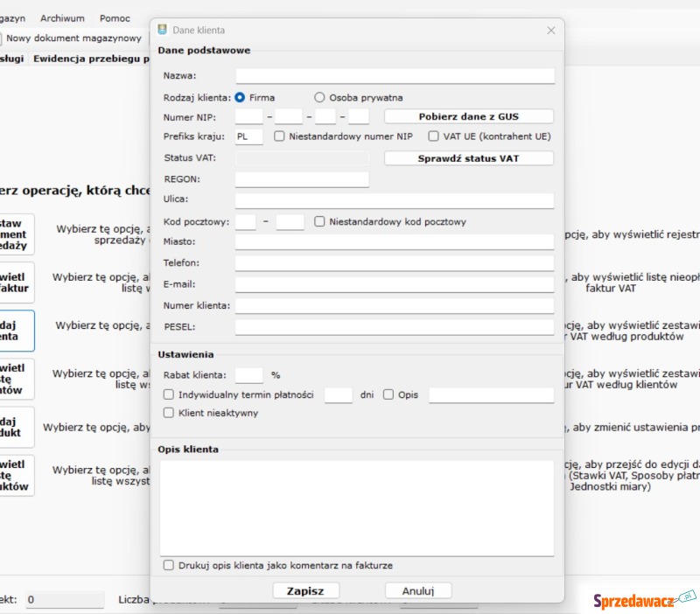This screenshot has height=614, width=700.
Task: Tick the Opis checkbox in Ustawienia
Action: [x=388, y=394]
